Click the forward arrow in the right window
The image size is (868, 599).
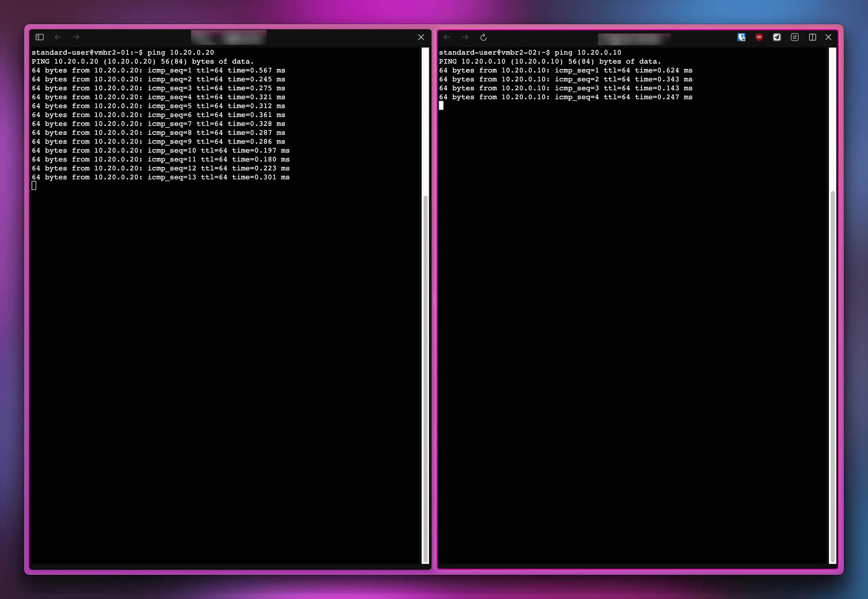point(465,37)
